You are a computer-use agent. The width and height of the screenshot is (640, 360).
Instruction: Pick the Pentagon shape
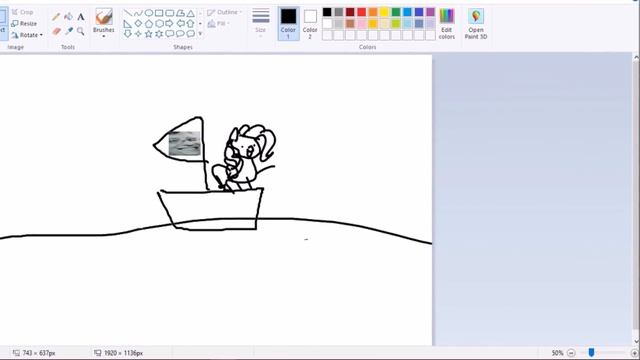pyautogui.click(x=149, y=24)
